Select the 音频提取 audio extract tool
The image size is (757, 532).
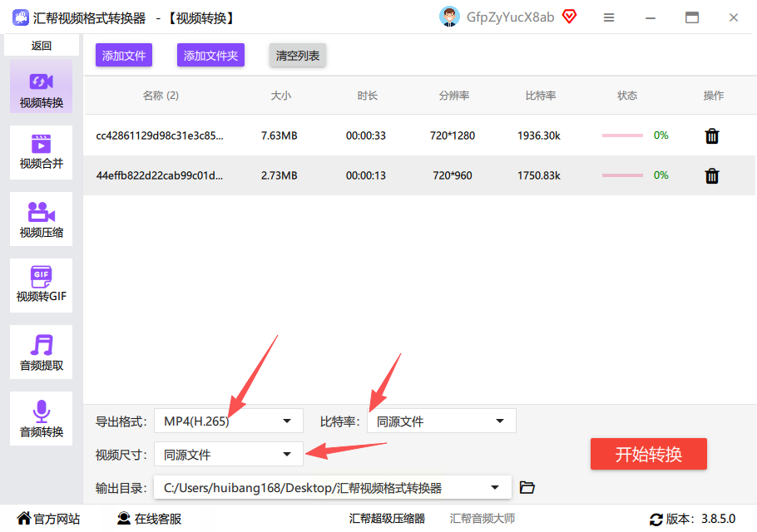click(x=41, y=352)
